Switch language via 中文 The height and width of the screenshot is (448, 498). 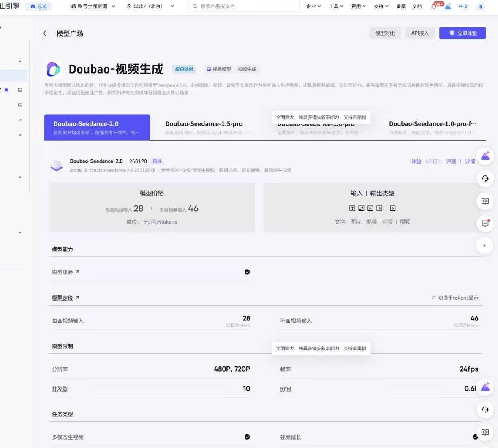(x=463, y=6)
